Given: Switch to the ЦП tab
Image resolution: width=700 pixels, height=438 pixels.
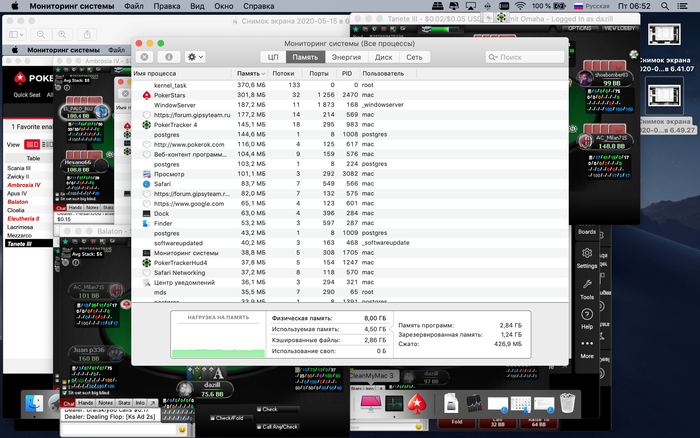Looking at the screenshot, I should coord(273,57).
